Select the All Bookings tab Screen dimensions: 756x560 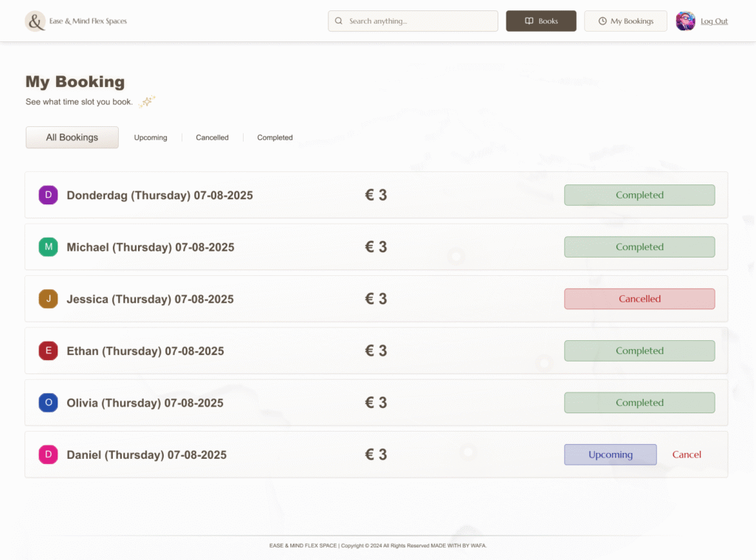[x=72, y=138]
